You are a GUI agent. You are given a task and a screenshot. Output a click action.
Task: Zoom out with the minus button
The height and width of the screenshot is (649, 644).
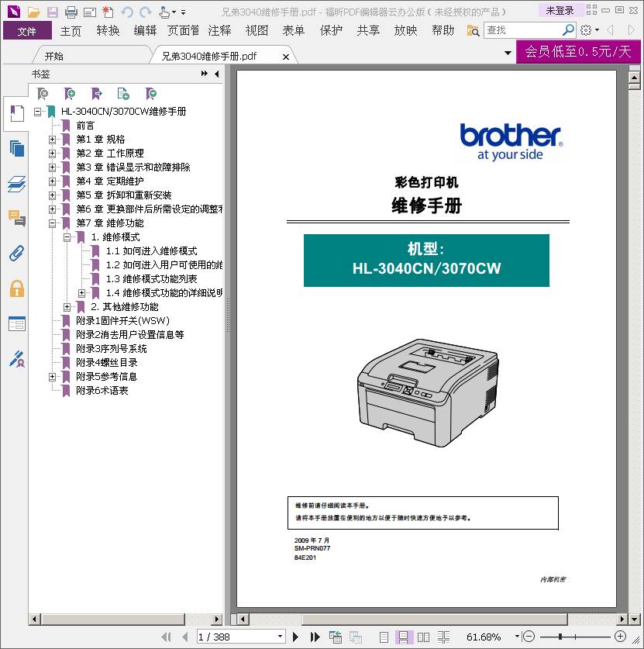(x=529, y=636)
